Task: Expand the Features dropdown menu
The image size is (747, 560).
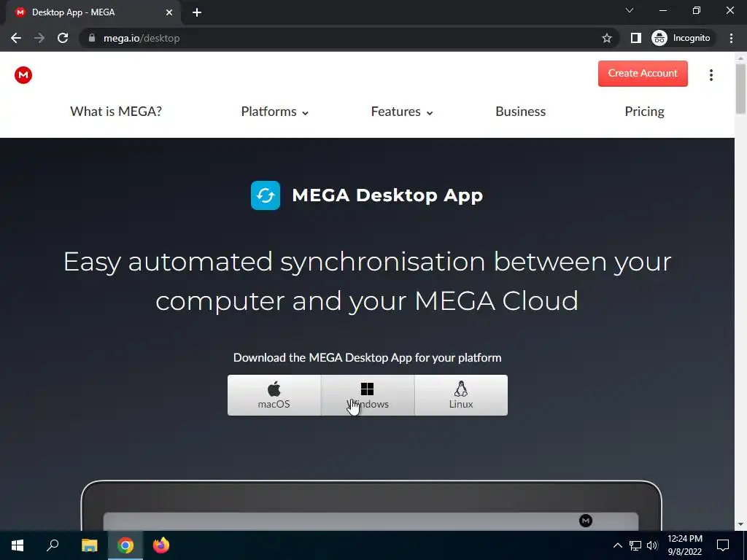Action: click(402, 112)
